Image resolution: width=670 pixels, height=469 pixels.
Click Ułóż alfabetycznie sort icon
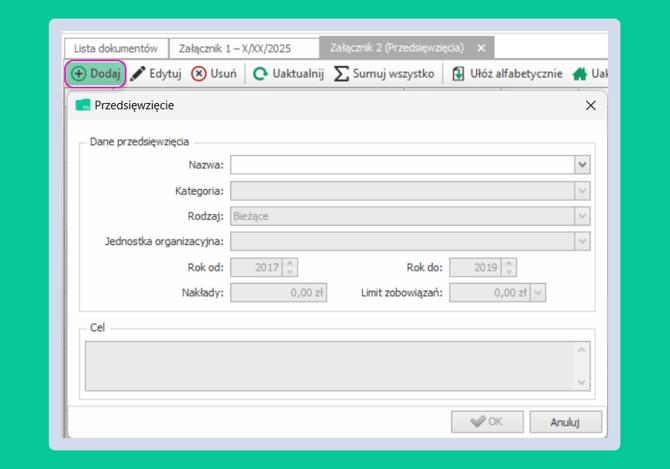(x=458, y=74)
